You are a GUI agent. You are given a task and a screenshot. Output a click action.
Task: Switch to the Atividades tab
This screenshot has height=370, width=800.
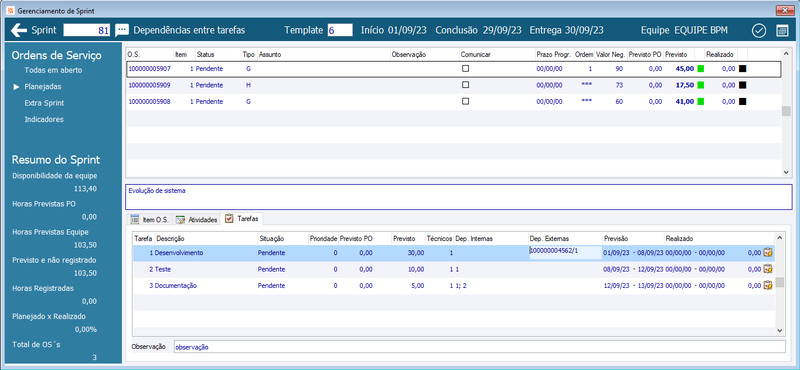tap(196, 219)
